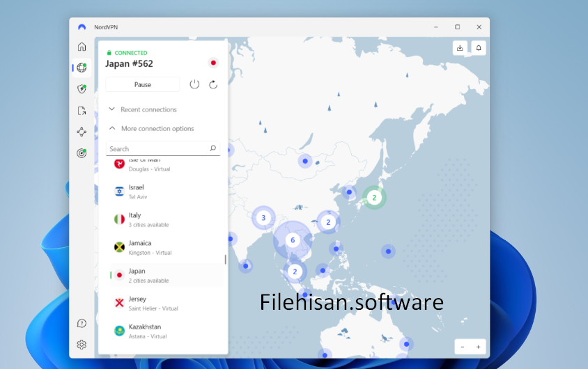The image size is (588, 369).
Task: Click the South Korea server dot
Action: (x=349, y=192)
